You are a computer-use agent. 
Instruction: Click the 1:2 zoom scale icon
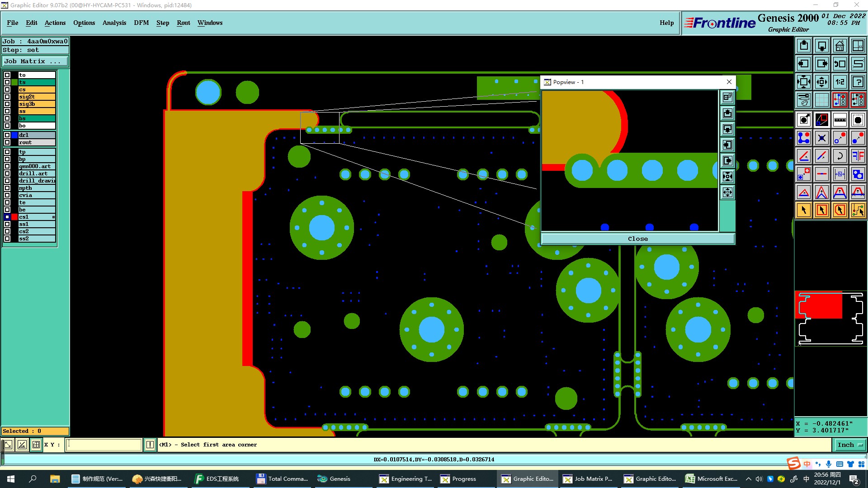click(x=840, y=82)
